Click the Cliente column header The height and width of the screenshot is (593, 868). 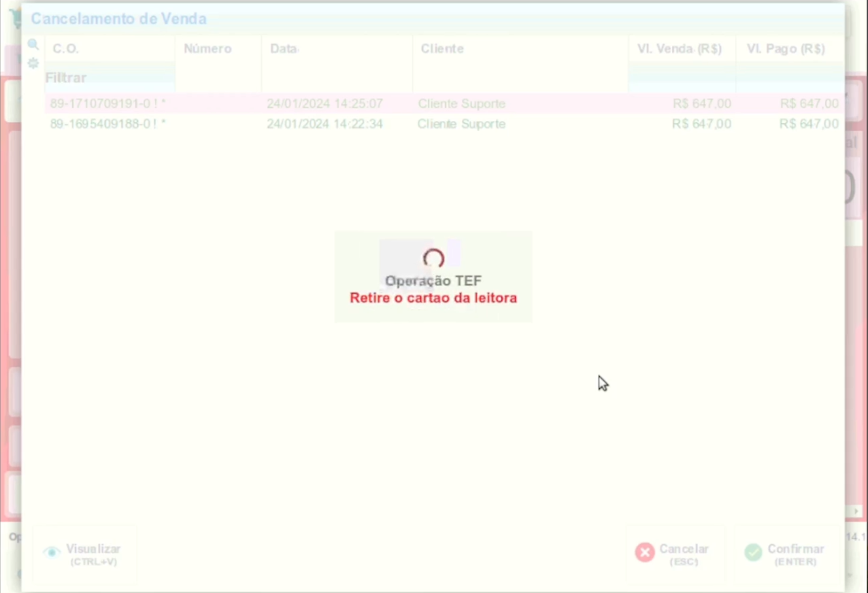pos(442,49)
